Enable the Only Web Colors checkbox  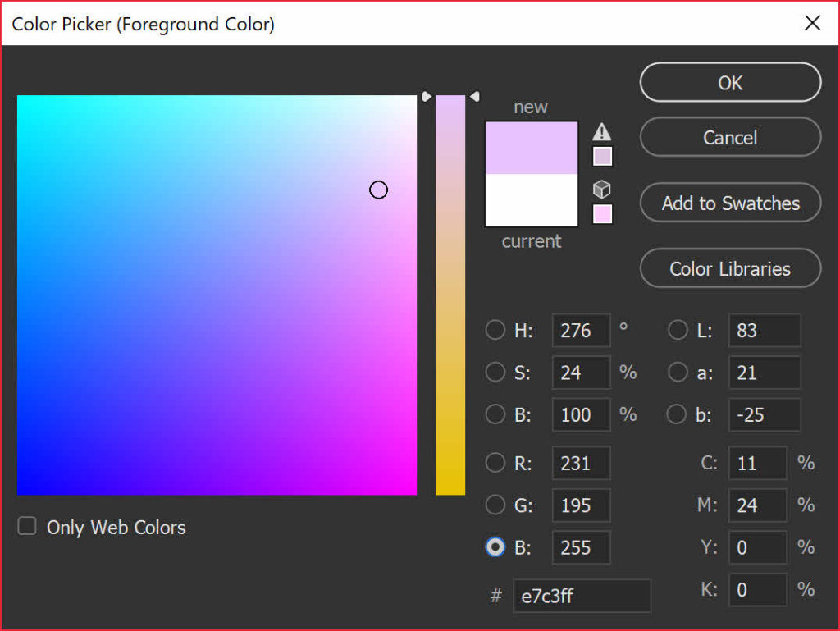26,527
